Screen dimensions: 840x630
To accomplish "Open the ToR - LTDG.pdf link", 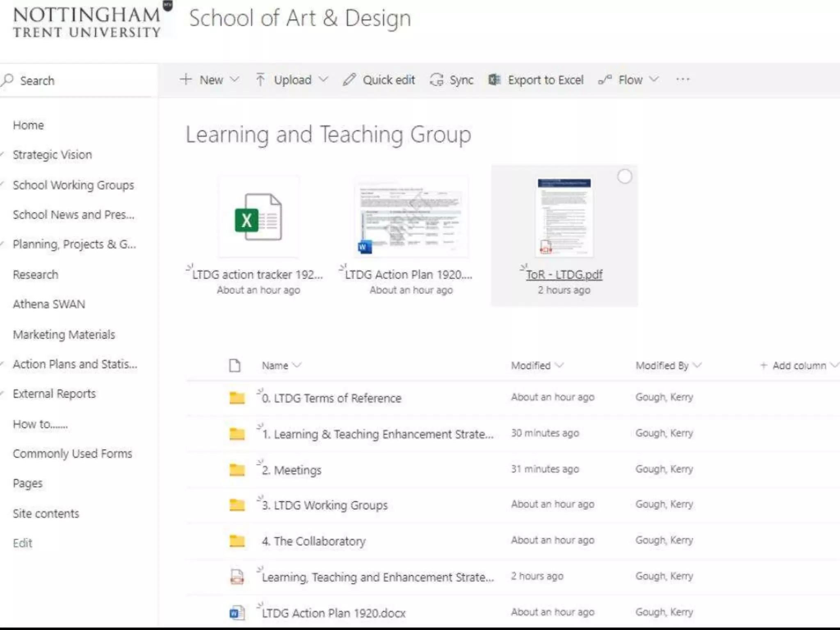I will [x=564, y=274].
